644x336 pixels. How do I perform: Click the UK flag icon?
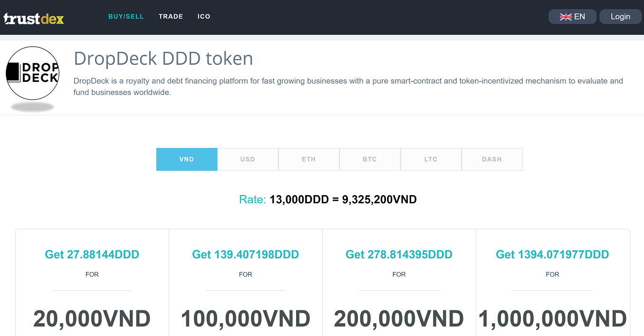pos(566,17)
